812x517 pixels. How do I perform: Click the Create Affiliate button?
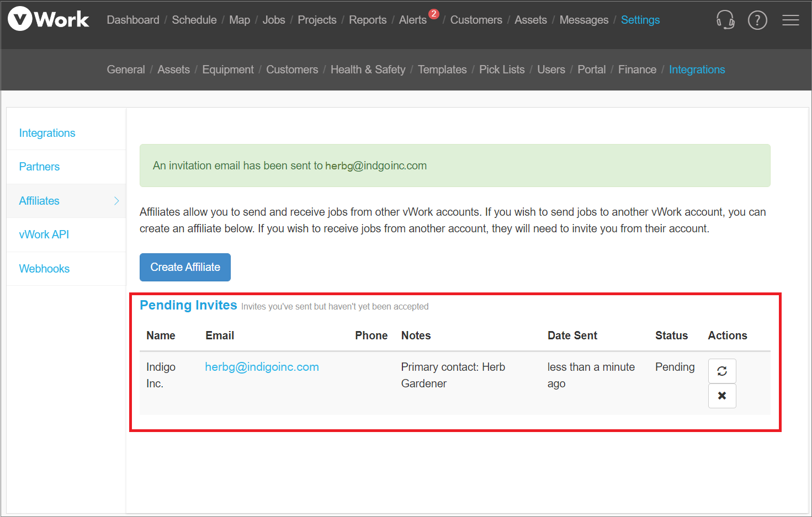click(185, 267)
